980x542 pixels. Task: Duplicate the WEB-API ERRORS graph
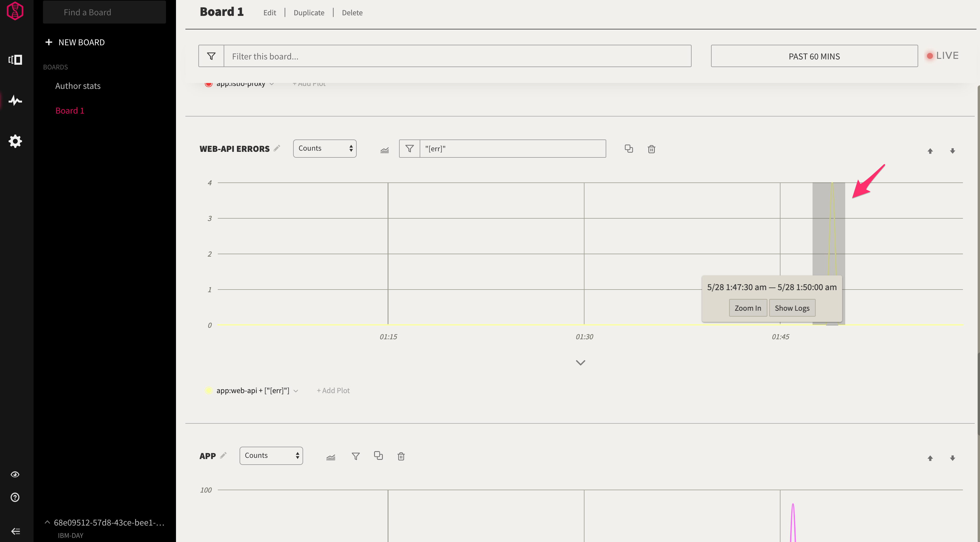pyautogui.click(x=629, y=149)
